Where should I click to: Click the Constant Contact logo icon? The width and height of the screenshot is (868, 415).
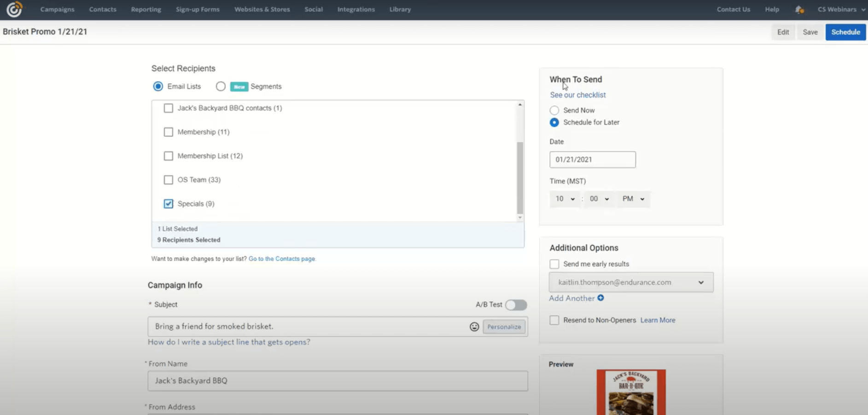click(x=14, y=9)
